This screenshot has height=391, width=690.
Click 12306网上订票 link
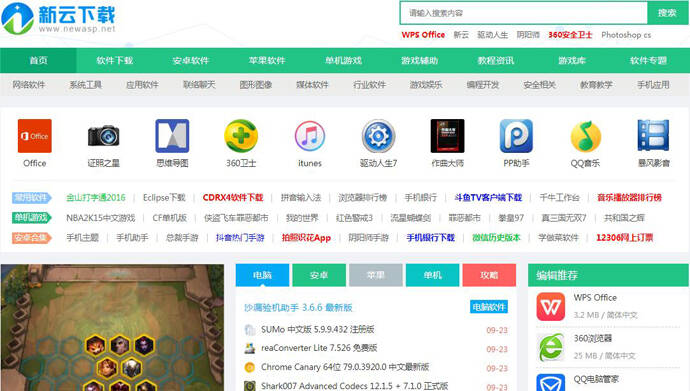(x=624, y=238)
